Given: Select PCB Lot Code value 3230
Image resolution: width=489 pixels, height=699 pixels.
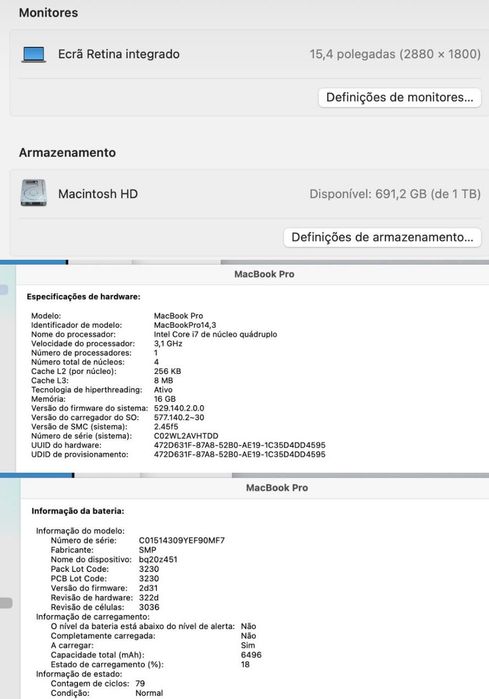Looking at the screenshot, I should [149, 579].
